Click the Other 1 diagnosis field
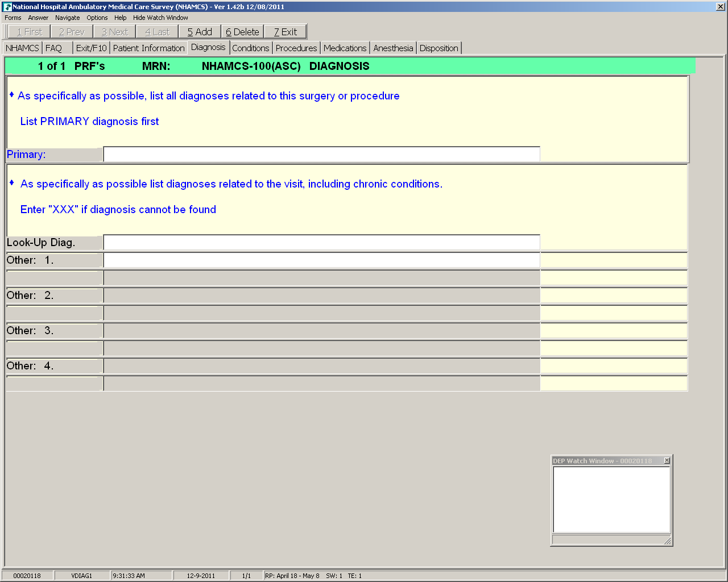 (x=321, y=260)
